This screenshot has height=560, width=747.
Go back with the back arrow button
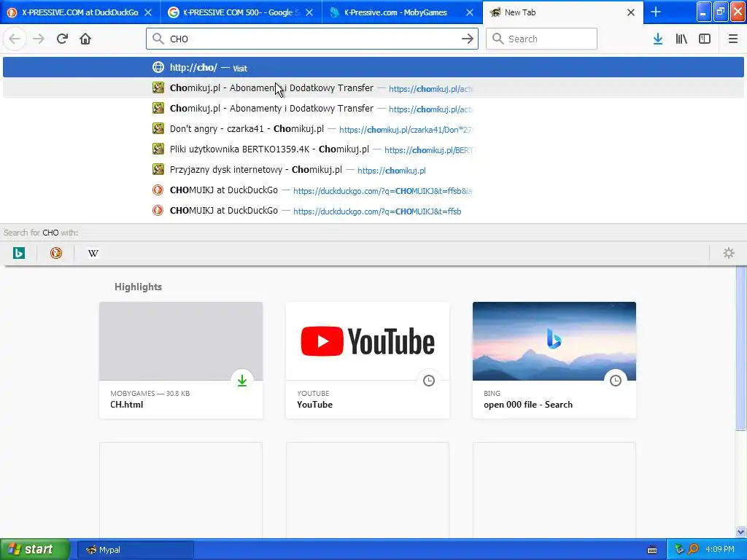tap(15, 39)
